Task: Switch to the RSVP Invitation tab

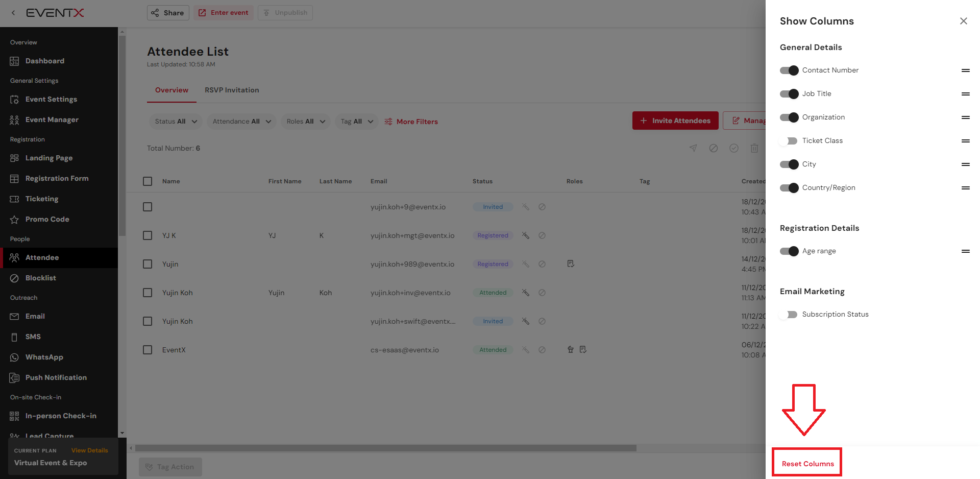Action: click(232, 90)
